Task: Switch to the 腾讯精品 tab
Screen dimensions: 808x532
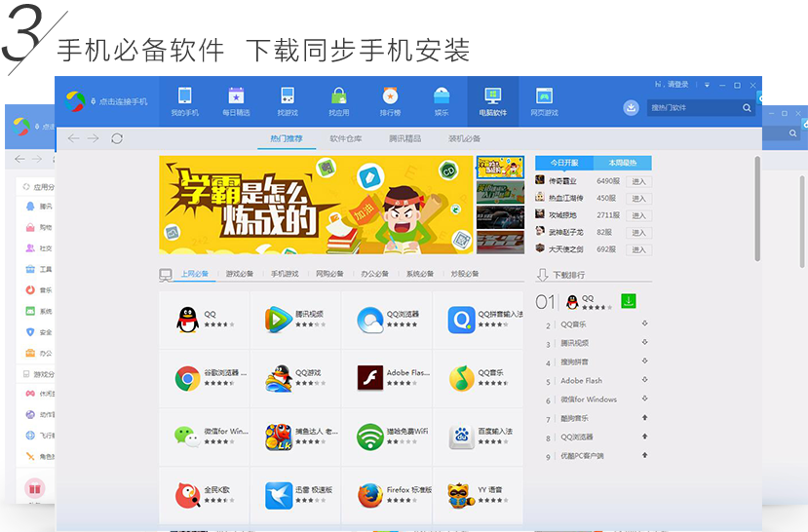Action: pos(405,138)
